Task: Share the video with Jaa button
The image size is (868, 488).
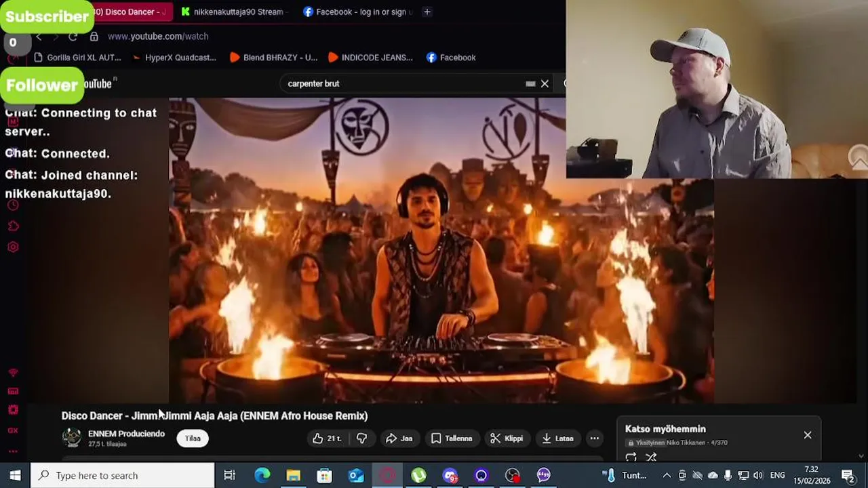Action: point(399,439)
